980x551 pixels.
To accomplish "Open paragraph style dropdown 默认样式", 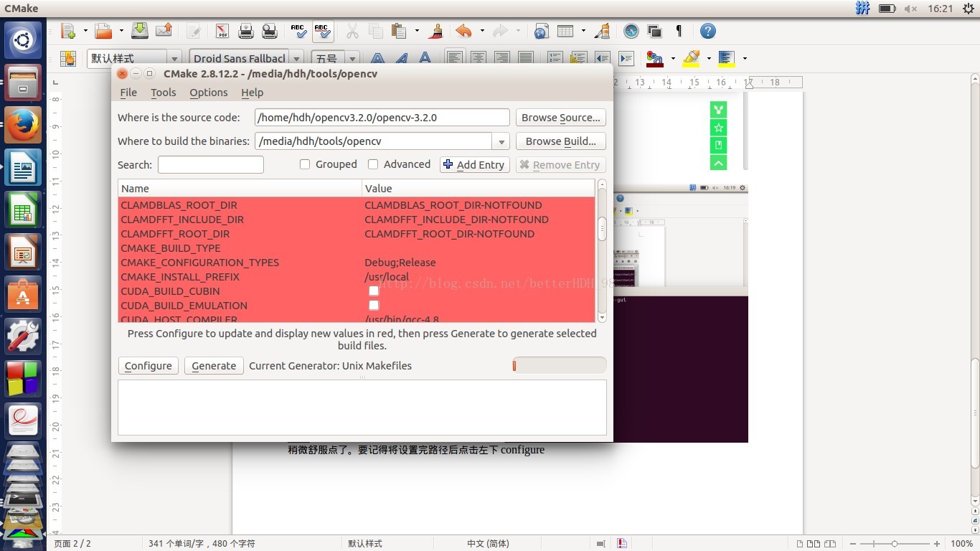I will tap(174, 58).
